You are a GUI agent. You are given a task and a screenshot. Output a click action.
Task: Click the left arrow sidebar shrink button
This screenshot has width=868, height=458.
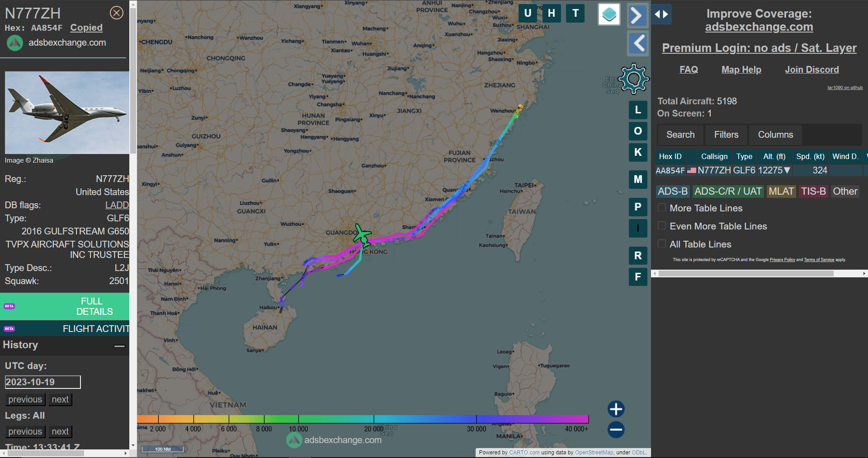637,43
